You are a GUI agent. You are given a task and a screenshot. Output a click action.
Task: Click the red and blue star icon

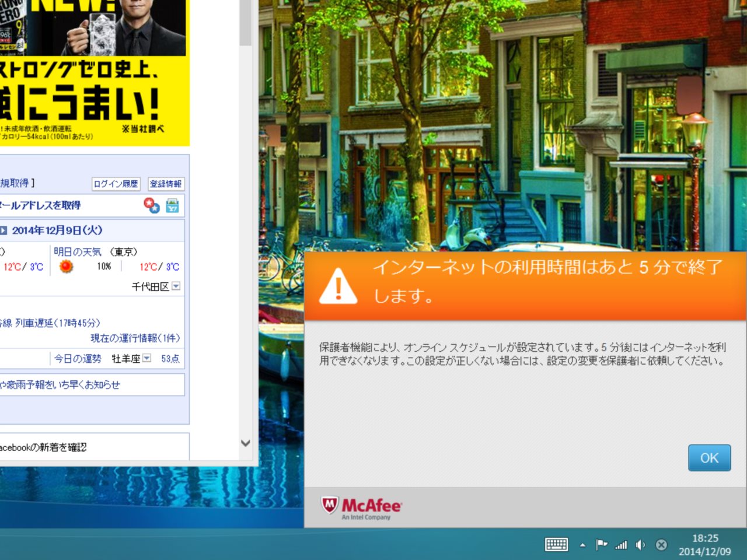click(x=152, y=205)
